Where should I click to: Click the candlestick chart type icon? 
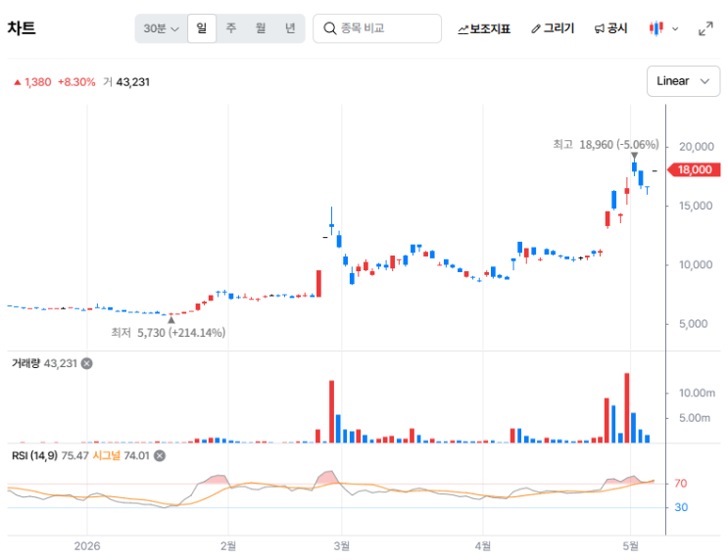coord(656,28)
